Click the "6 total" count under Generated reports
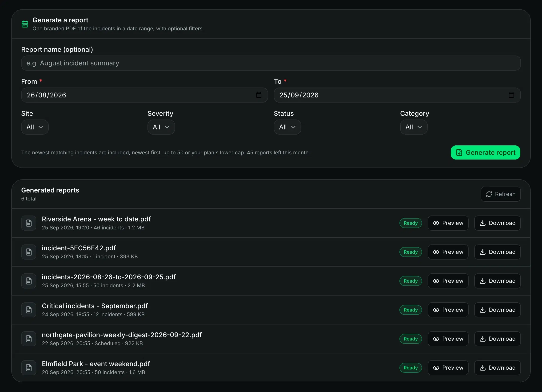The width and height of the screenshot is (542, 392). [x=29, y=199]
